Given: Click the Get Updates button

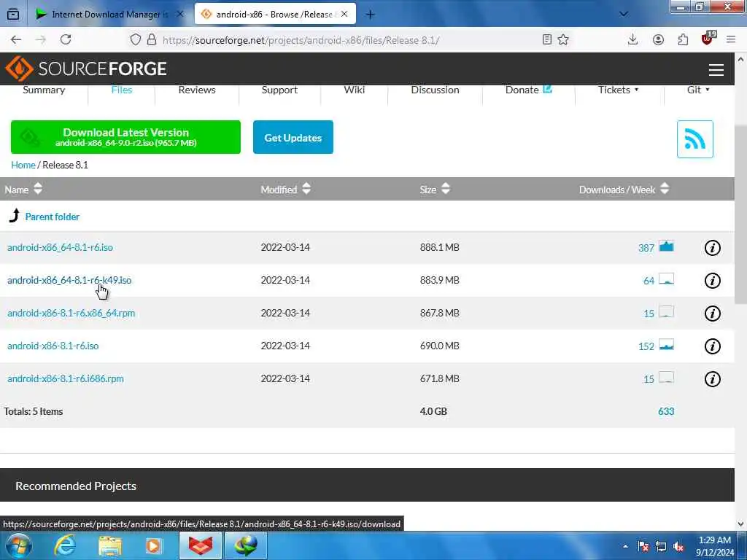Looking at the screenshot, I should coord(293,137).
